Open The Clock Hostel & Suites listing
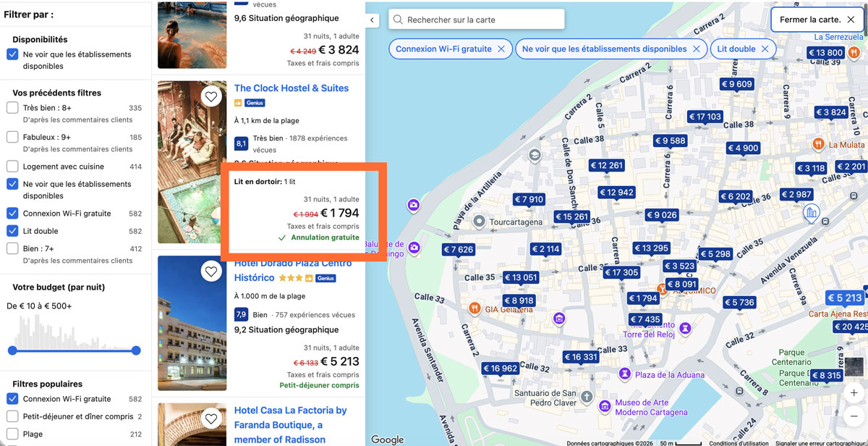Viewport: 868px width, 446px height. tap(292, 88)
